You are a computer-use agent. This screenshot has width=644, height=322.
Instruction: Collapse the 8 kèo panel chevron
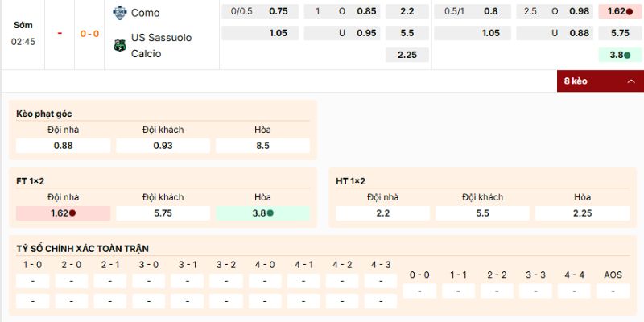630,81
